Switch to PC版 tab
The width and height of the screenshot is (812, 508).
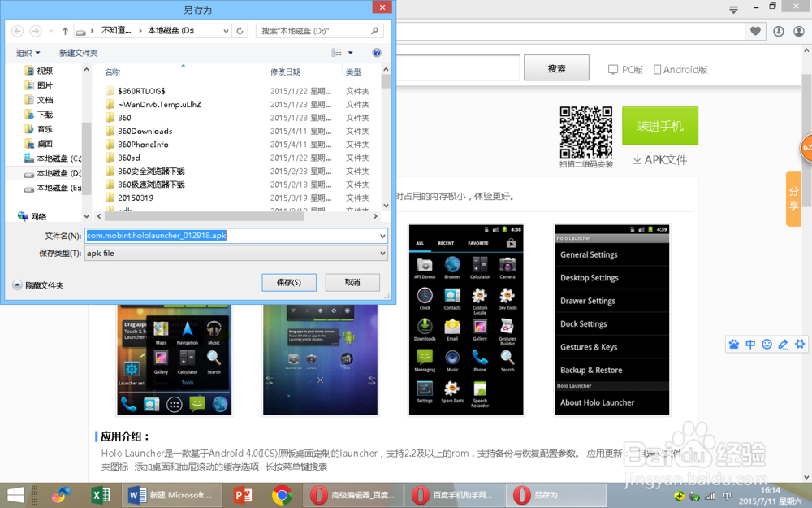pyautogui.click(x=625, y=69)
